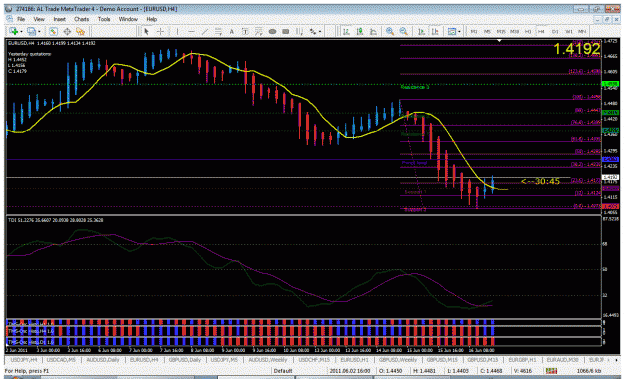Click the connection status bars indicator
Viewport: 625px width, 379px height.
[x=552, y=371]
